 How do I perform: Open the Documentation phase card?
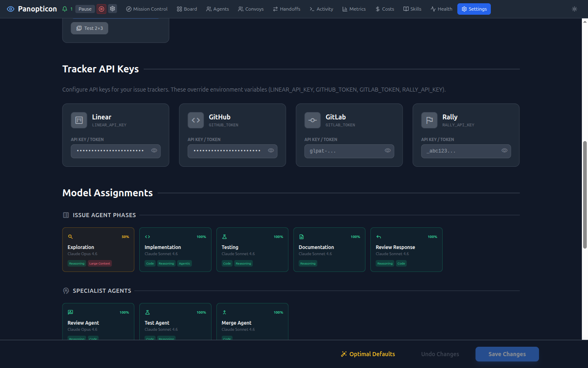click(x=330, y=249)
